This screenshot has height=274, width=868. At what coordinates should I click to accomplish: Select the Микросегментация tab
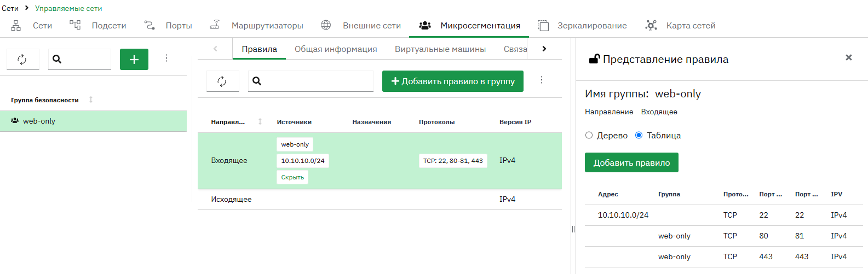point(469,26)
